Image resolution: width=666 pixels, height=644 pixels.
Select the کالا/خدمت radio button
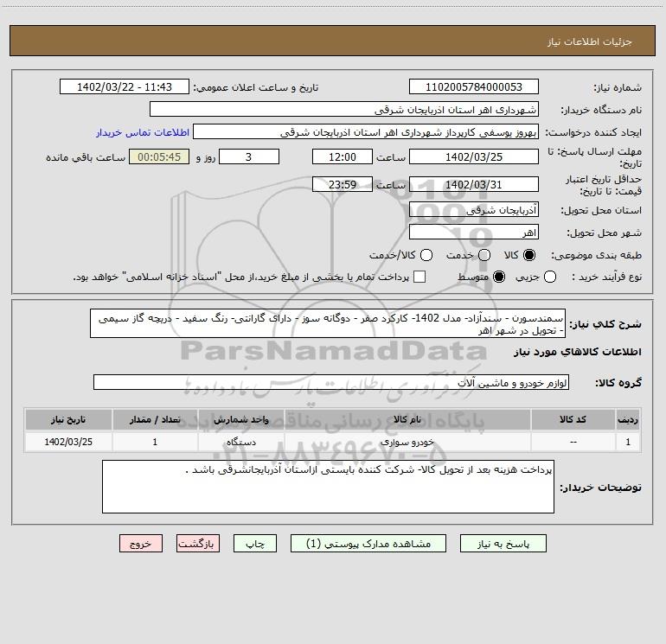point(426,255)
